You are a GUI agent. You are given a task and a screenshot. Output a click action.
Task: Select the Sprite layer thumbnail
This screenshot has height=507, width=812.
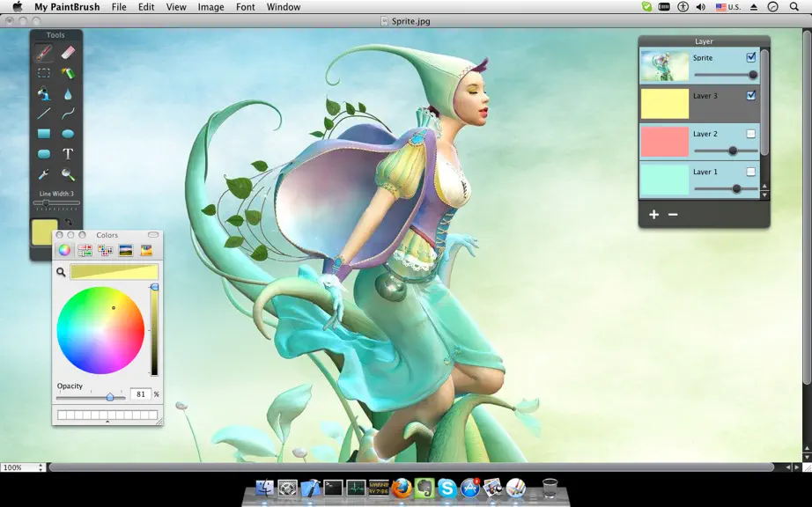665,66
